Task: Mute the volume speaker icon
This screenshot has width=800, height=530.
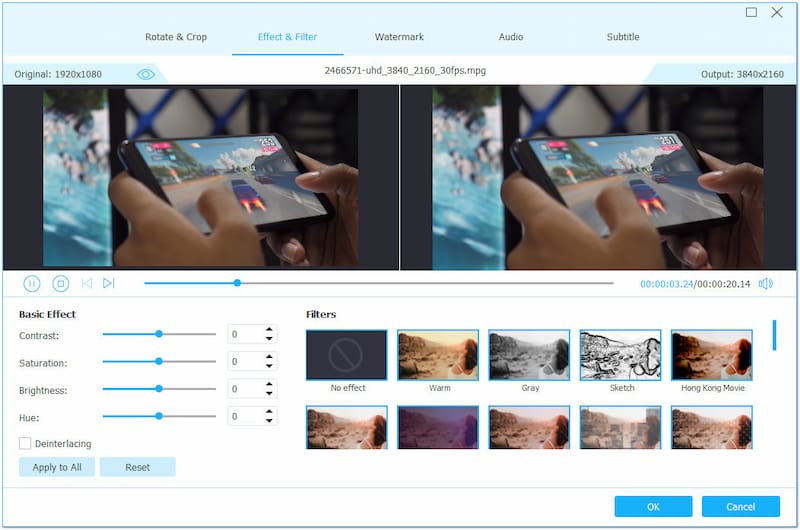Action: click(x=765, y=284)
